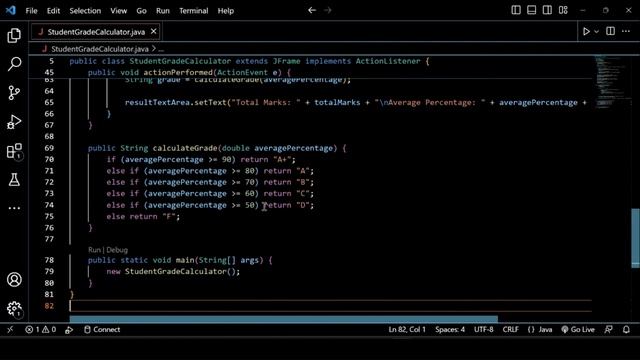Open the Run and Debug view
This screenshot has width=640, height=360.
click(x=14, y=122)
